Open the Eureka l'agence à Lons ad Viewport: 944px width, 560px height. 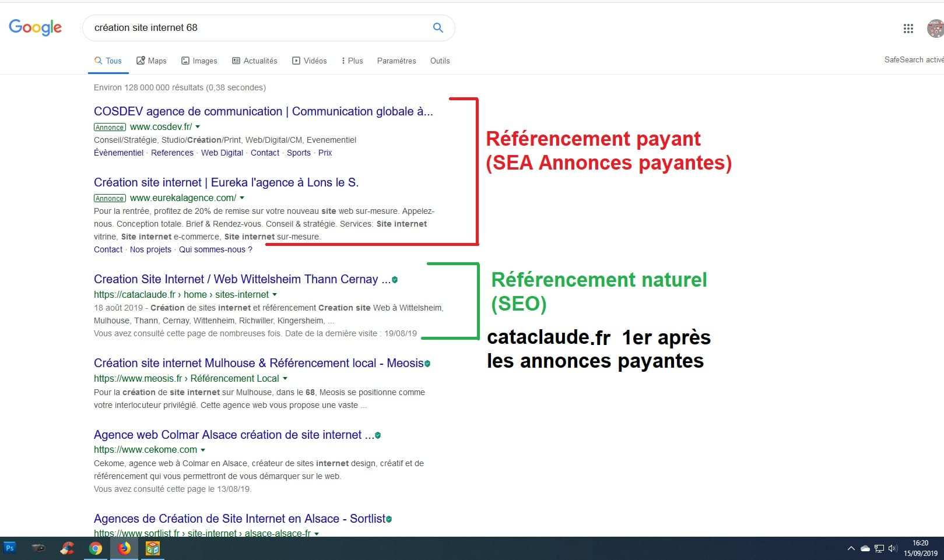pyautogui.click(x=226, y=182)
